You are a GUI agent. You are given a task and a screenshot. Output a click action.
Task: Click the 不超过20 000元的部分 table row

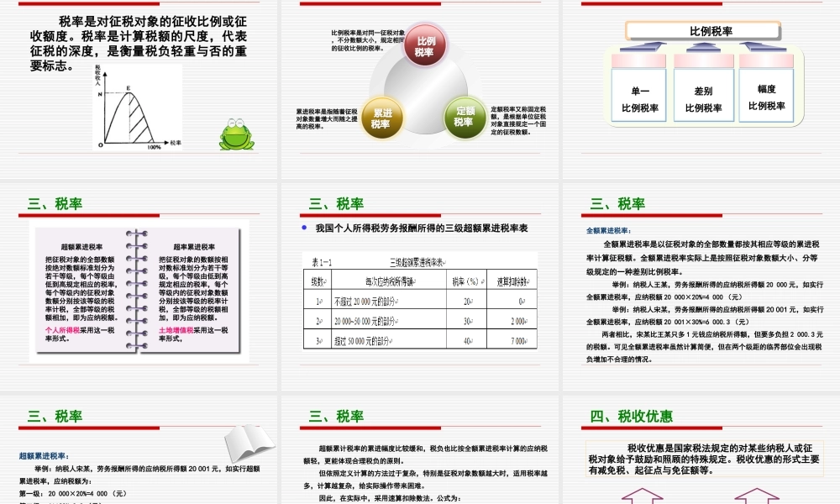coord(365,300)
